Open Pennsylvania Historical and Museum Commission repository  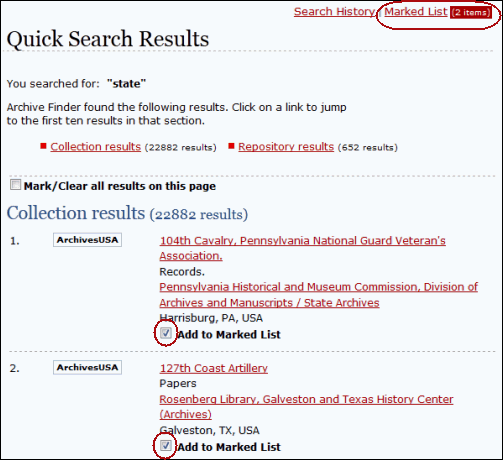click(x=318, y=295)
